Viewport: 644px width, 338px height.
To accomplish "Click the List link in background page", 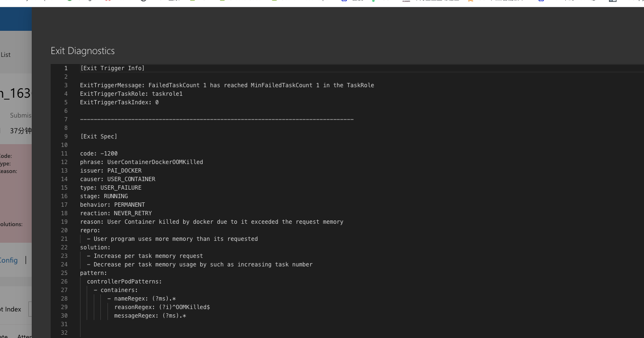I will click(5, 55).
